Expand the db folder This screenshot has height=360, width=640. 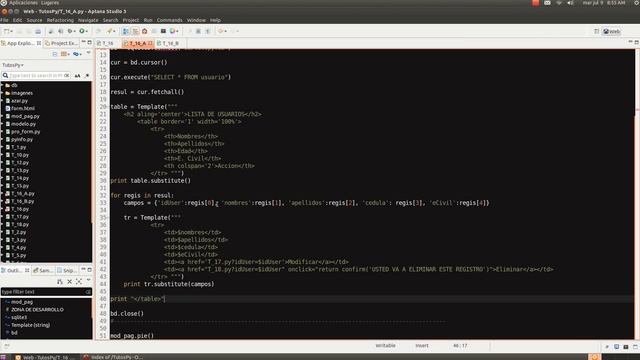coord(2,85)
